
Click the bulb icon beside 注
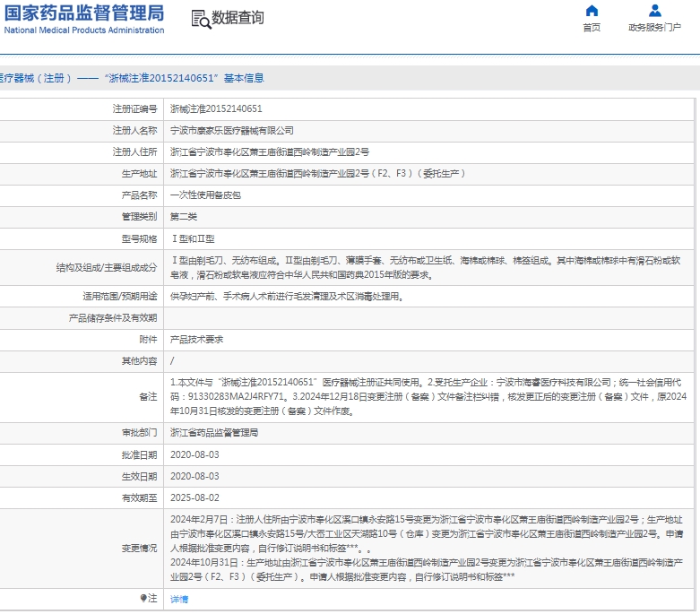click(x=143, y=598)
